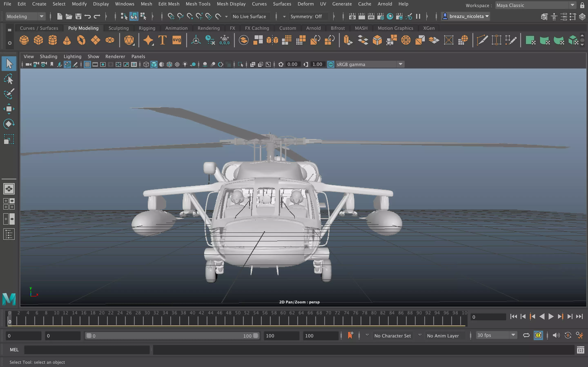
Task: Expand the sRGB gamma view transform dropdown
Action: 400,64
